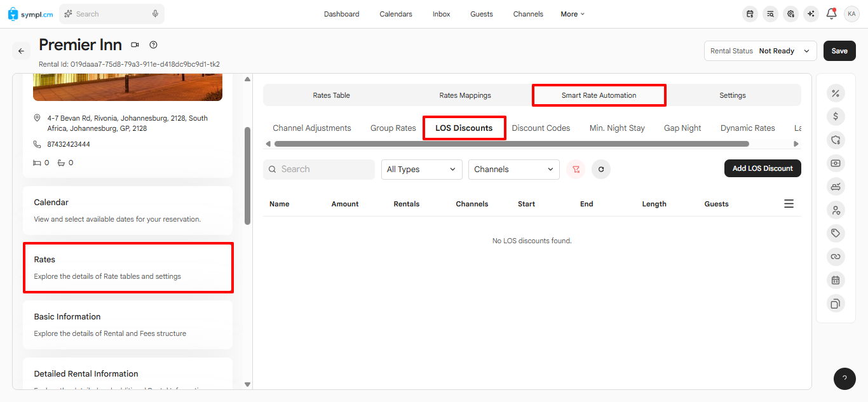This screenshot has height=402, width=868.
Task: Switch to the rates Settings tab
Action: pos(733,95)
